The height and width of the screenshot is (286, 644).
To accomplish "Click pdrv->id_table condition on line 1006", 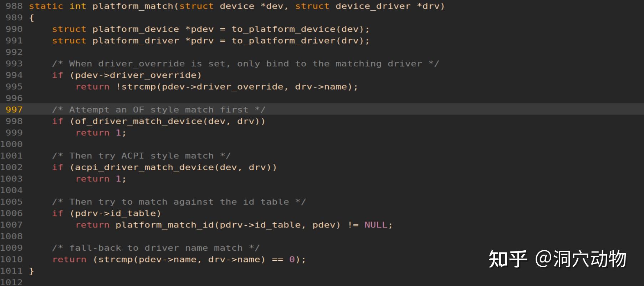I will (x=115, y=213).
